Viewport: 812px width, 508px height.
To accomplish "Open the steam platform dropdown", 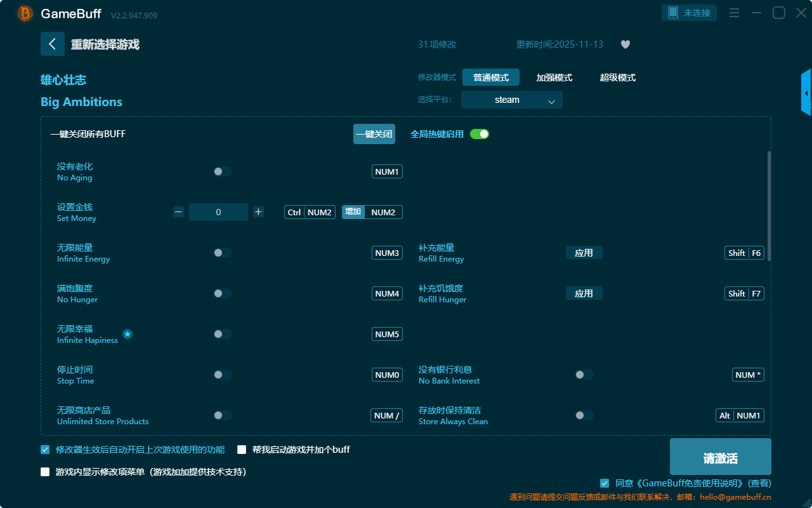I will click(x=511, y=100).
